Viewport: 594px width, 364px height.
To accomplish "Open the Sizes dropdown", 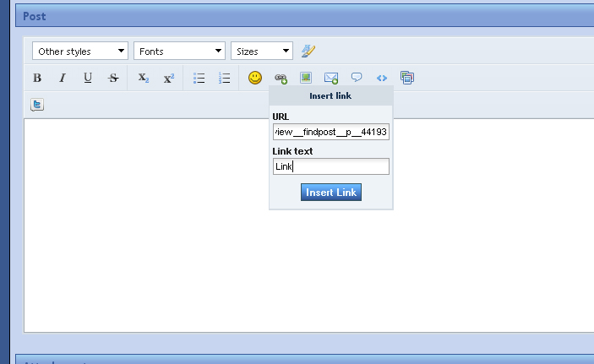I will coord(262,51).
